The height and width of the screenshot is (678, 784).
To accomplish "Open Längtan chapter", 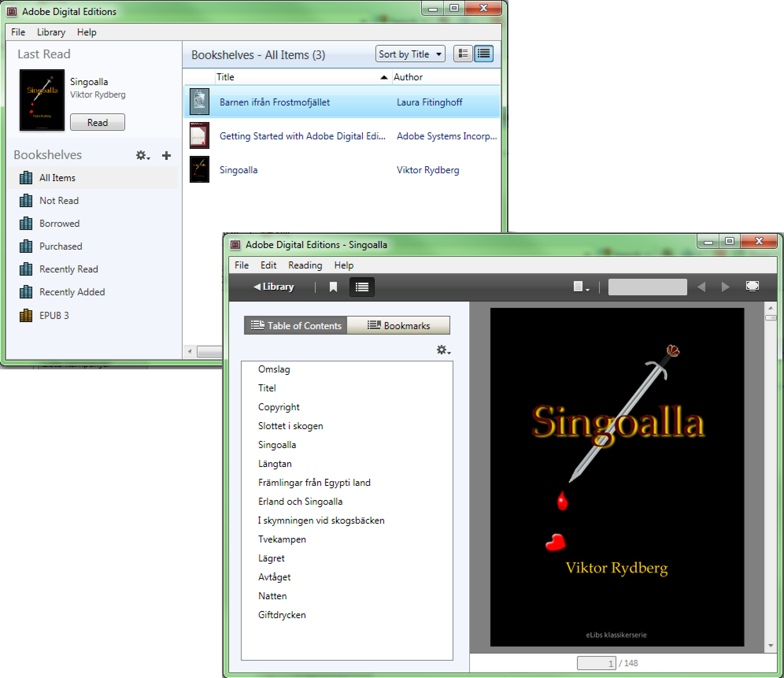I will (x=275, y=464).
